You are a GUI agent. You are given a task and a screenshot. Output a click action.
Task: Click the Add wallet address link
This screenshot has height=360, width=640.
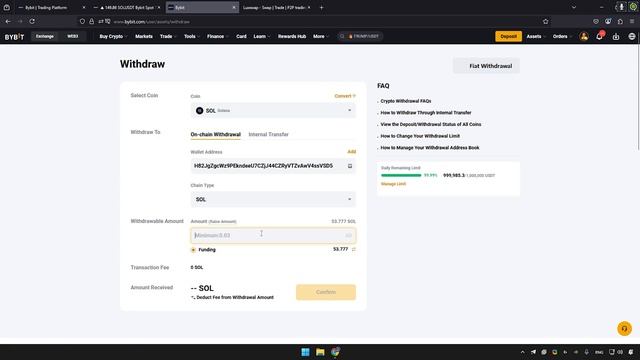click(x=351, y=151)
